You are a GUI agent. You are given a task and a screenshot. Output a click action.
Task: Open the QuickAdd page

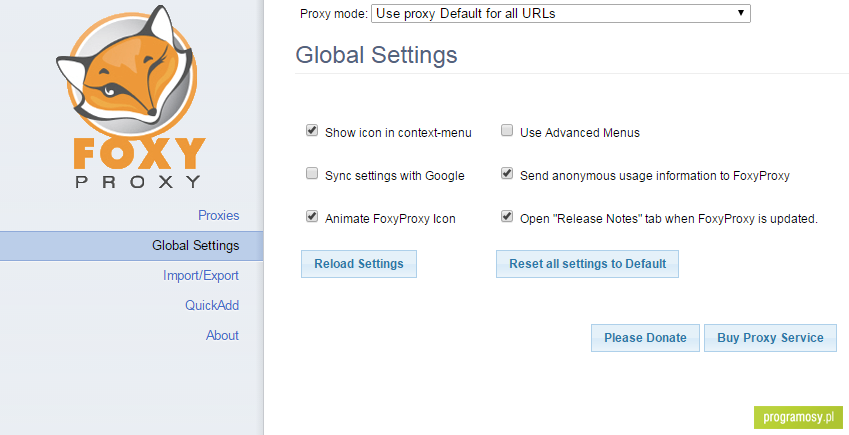point(212,305)
